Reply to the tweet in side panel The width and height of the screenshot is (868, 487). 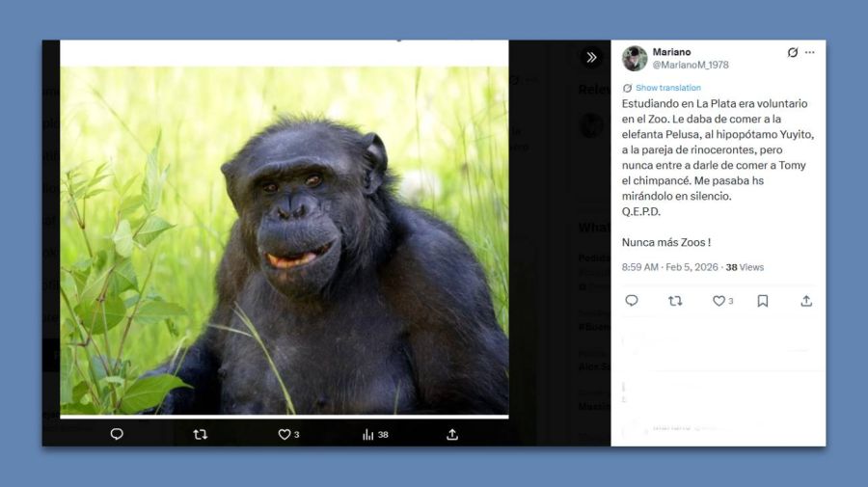click(x=632, y=301)
